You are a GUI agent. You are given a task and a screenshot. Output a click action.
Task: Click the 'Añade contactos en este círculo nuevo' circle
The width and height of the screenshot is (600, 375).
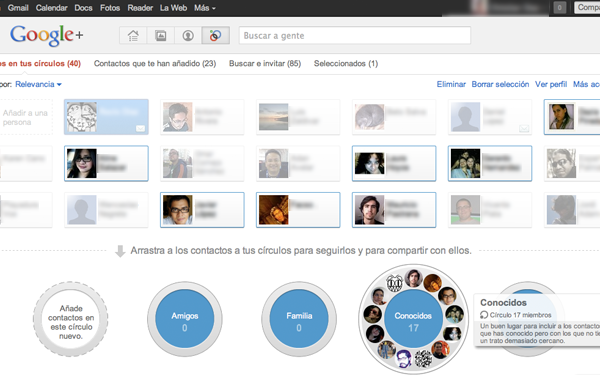(x=71, y=319)
